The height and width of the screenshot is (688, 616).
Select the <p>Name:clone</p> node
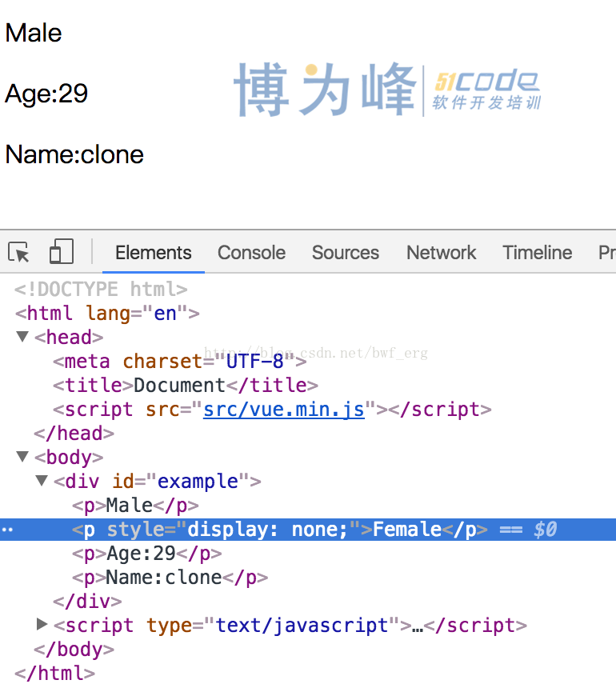pos(170,578)
